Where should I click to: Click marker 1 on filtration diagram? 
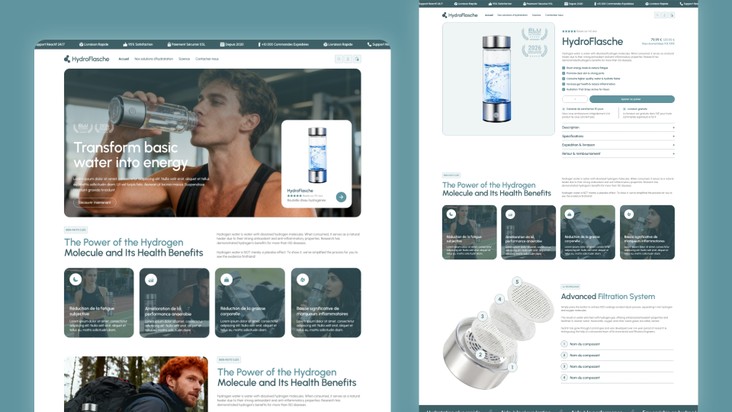pos(512,367)
